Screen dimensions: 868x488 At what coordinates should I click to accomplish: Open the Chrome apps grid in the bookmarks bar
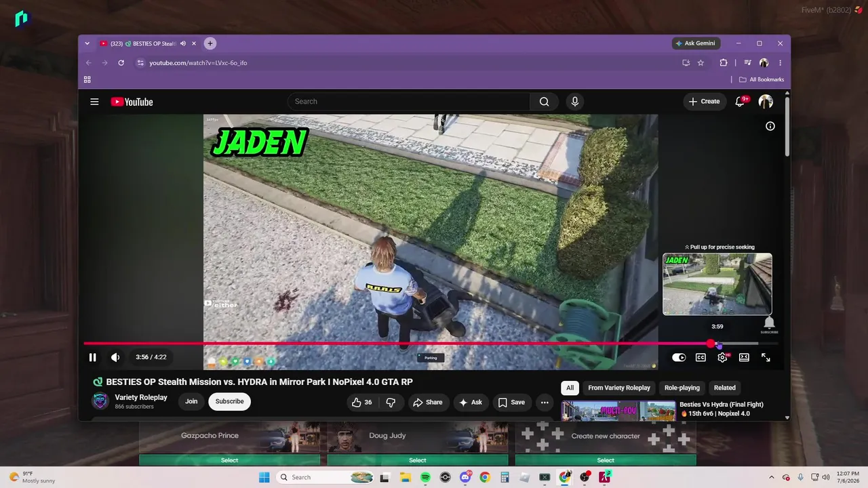click(87, 80)
